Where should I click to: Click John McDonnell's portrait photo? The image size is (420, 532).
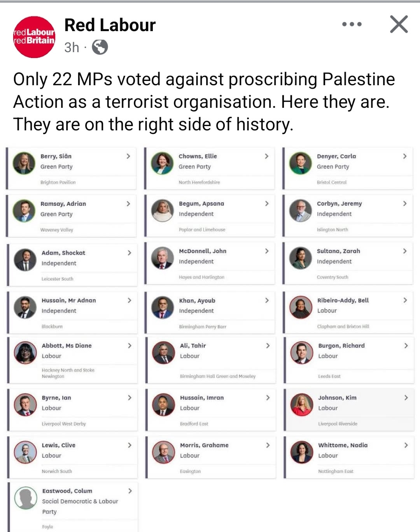(163, 258)
